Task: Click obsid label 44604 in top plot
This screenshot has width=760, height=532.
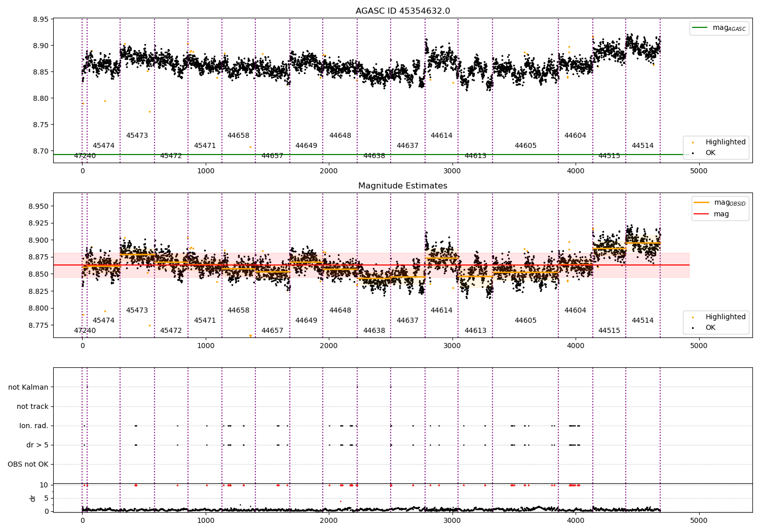Action: click(x=575, y=136)
